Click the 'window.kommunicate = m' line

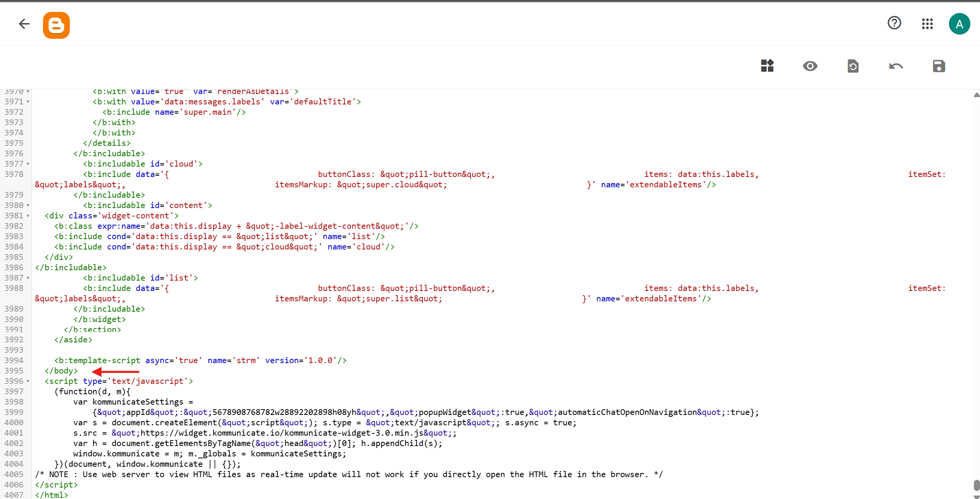210,454
